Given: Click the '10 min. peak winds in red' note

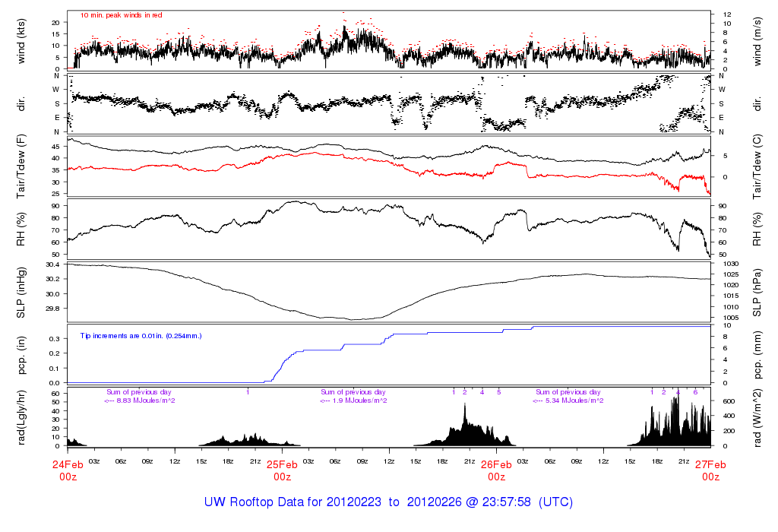Looking at the screenshot, I should 121,15.
